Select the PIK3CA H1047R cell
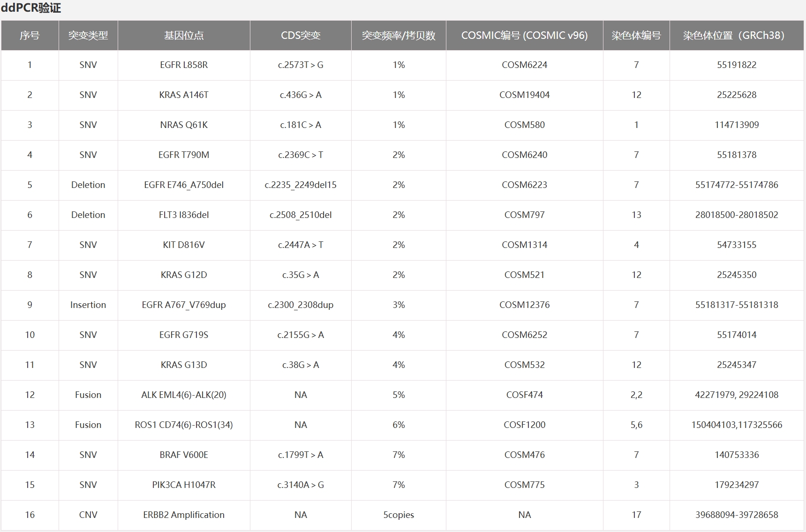This screenshot has height=532, width=806. (x=184, y=485)
